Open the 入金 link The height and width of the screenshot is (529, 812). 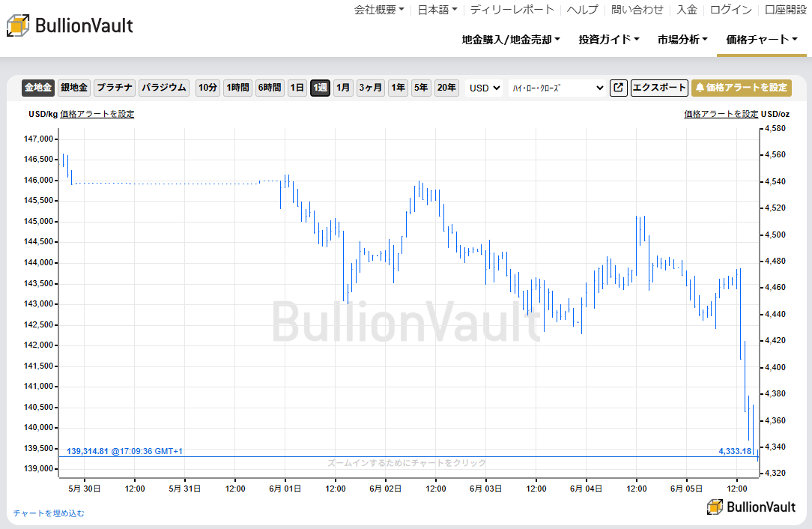(687, 10)
